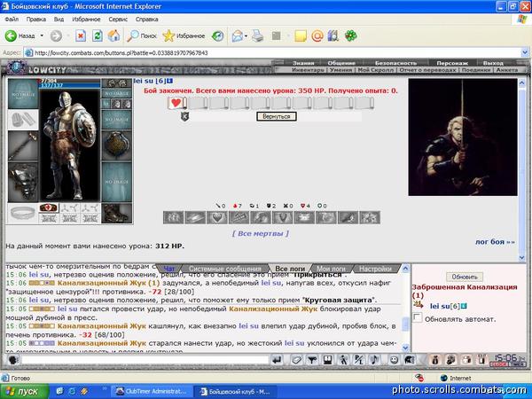Open the Избранное favorites star button
The image size is (532, 399).
[184, 35]
